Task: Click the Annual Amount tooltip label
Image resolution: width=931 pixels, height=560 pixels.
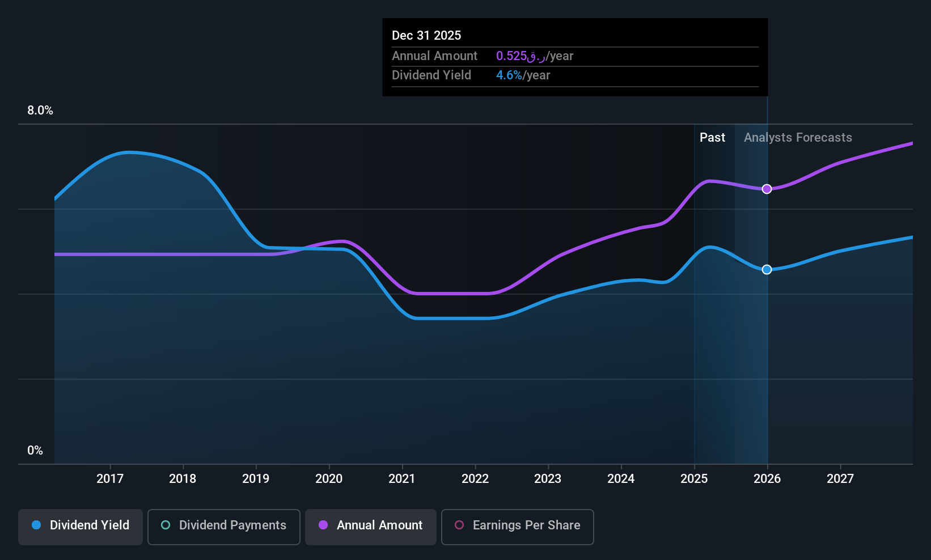Action: point(435,56)
